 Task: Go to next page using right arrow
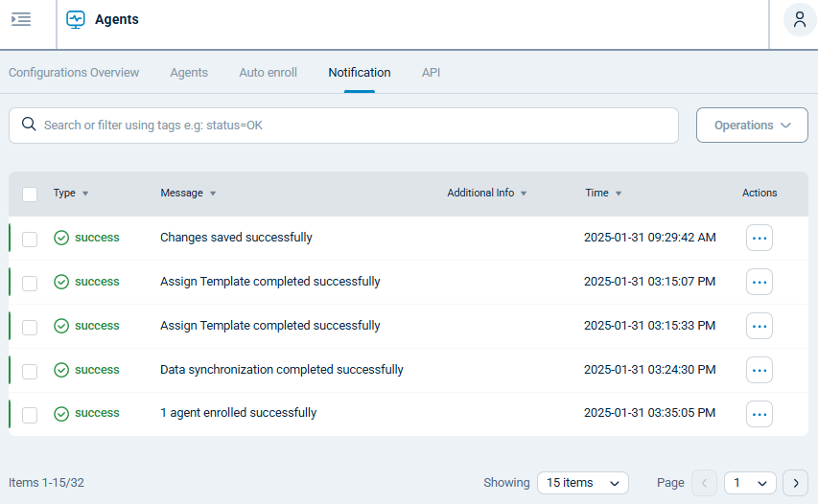795,483
